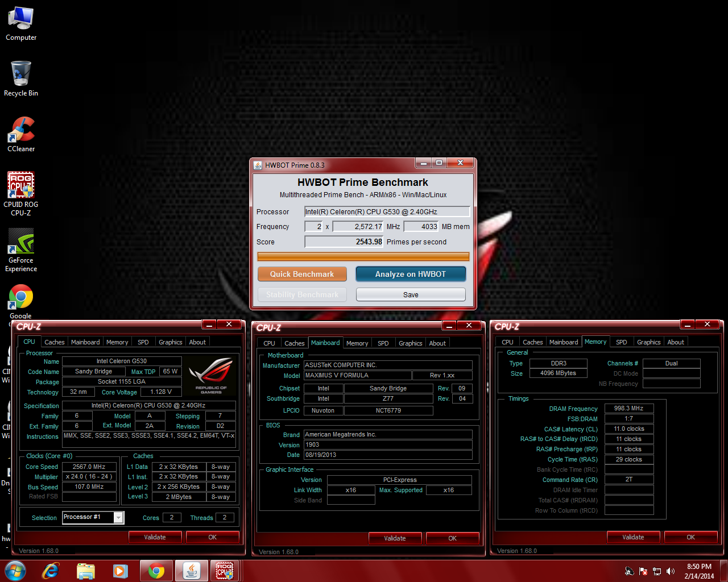The width and height of the screenshot is (728, 582).
Task: Click the 2543.98 score field
Action: pyautogui.click(x=344, y=242)
